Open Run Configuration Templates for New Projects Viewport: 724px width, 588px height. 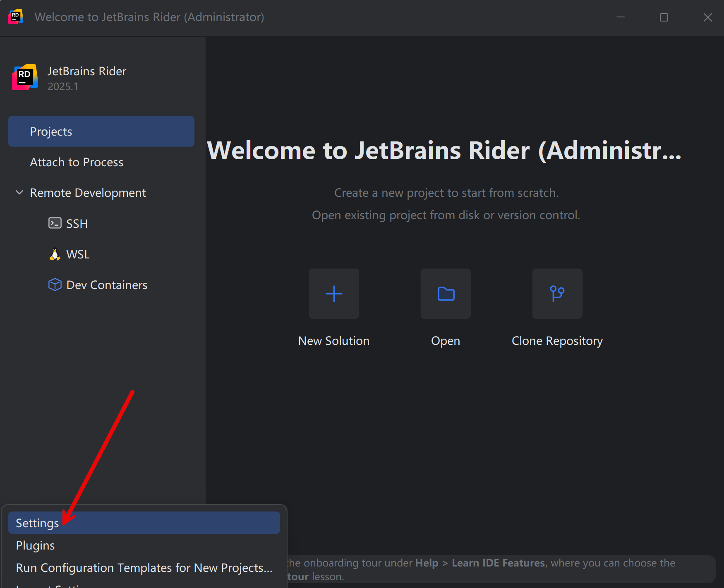144,568
